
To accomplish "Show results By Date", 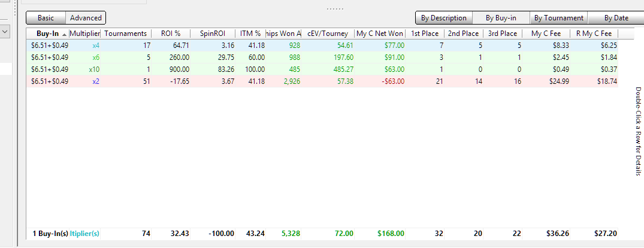I will click(x=616, y=18).
